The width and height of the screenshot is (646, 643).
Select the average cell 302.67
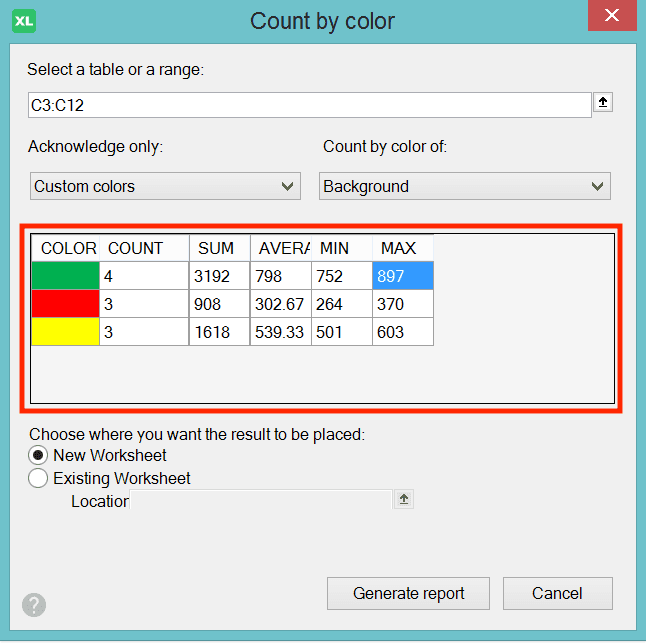pyautogui.click(x=281, y=304)
